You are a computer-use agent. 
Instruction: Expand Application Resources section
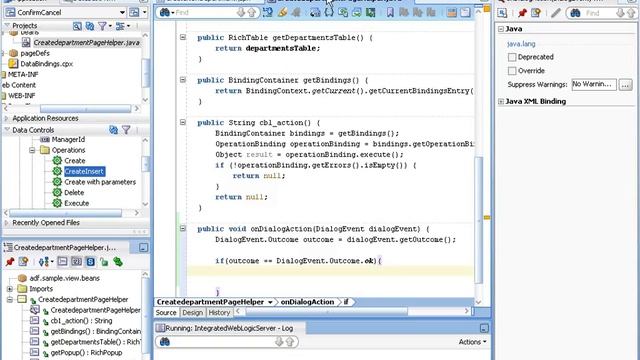[7, 118]
